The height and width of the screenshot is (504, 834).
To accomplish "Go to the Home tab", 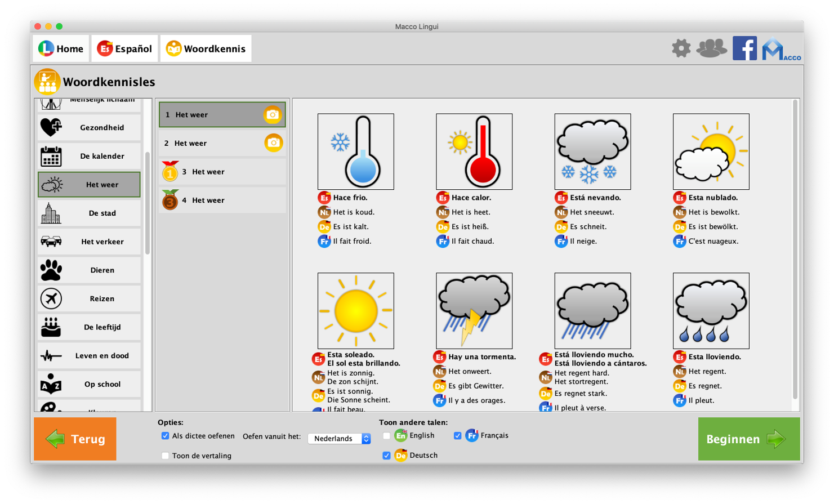I will coord(61,49).
